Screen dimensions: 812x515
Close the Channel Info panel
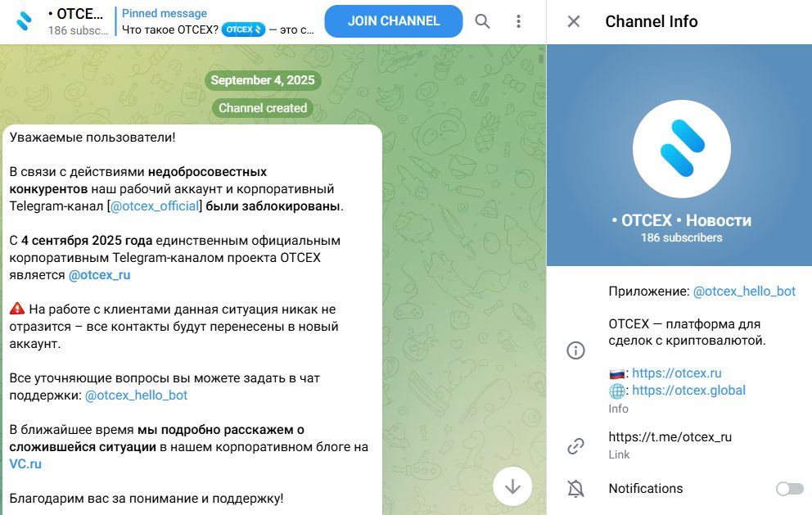[573, 21]
